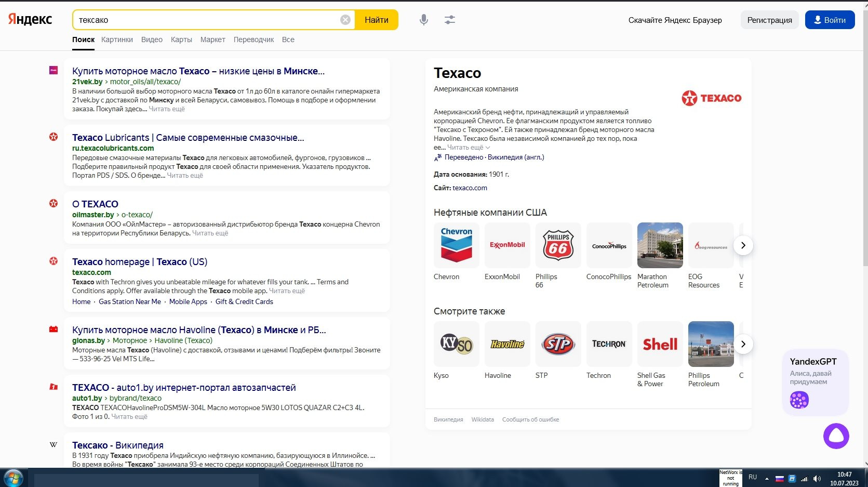Open the Все services tab
The width and height of the screenshot is (868, 487).
click(x=288, y=40)
